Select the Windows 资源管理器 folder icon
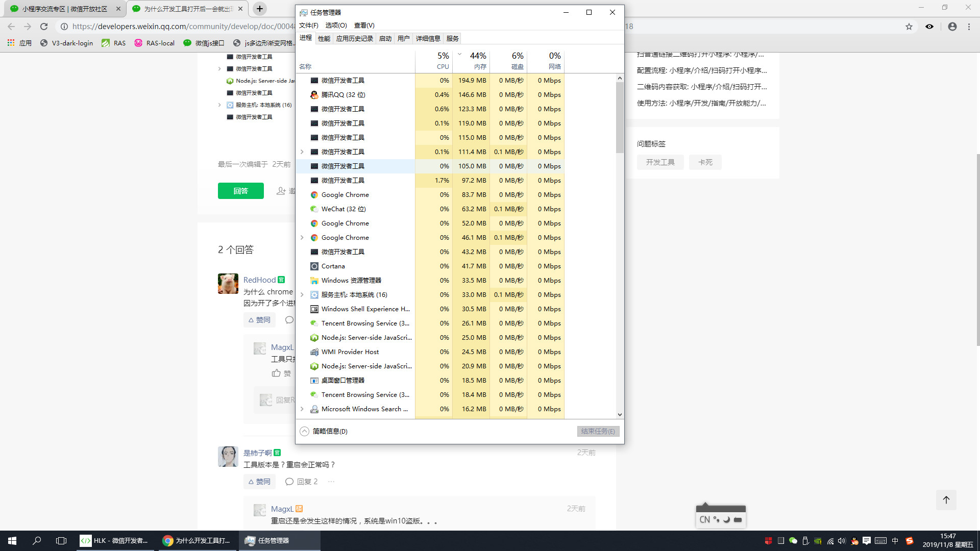Viewport: 980px width, 551px height. point(314,281)
